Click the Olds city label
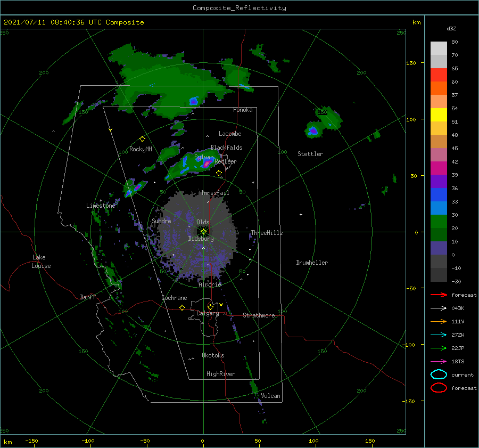Screen dimensions: 479x448 tap(203, 222)
